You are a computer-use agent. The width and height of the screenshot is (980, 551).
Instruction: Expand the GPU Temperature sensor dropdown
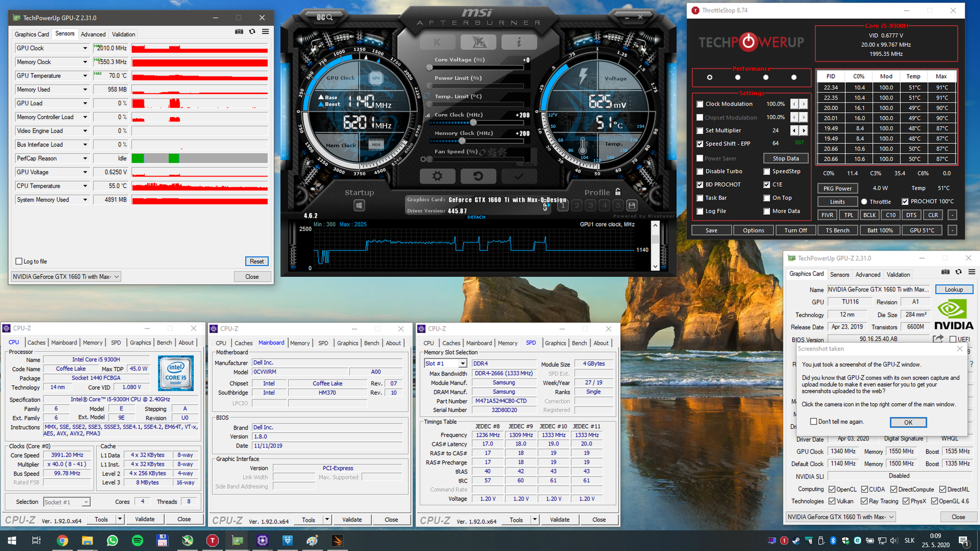pos(85,76)
